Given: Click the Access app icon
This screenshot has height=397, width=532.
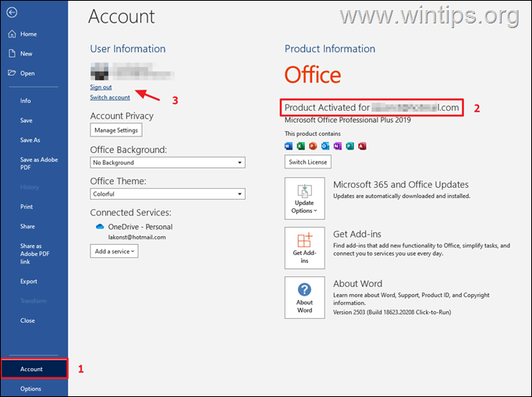Looking at the screenshot, I should 362,146.
